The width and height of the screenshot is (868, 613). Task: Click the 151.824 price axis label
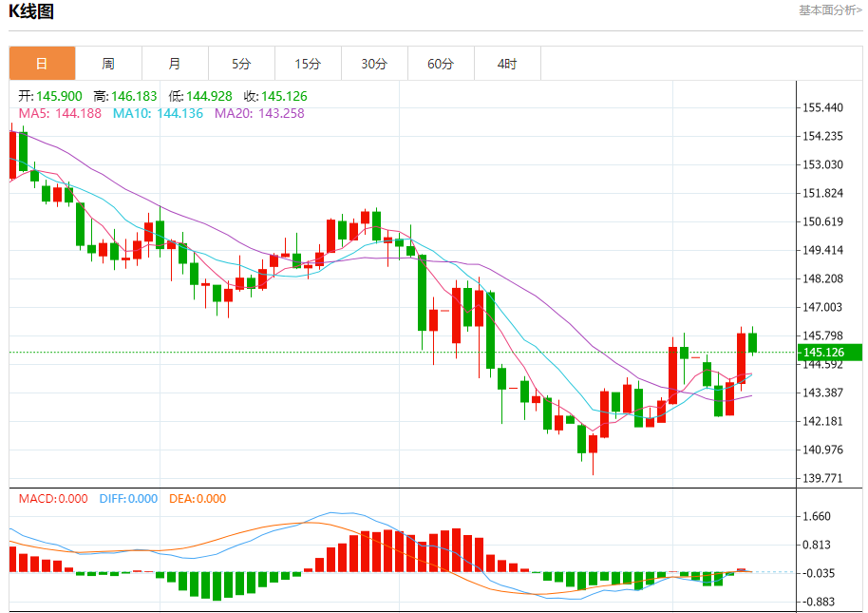pos(823,193)
